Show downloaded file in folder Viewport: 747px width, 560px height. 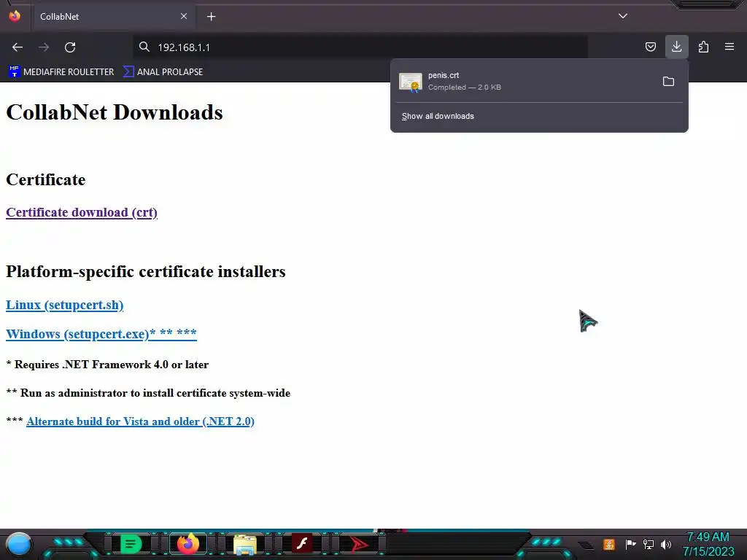point(668,82)
